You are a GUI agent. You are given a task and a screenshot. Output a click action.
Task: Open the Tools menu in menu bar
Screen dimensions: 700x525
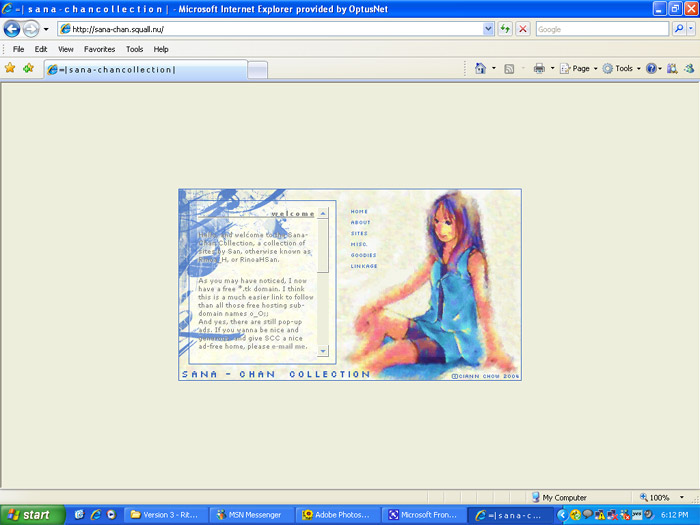tap(134, 49)
